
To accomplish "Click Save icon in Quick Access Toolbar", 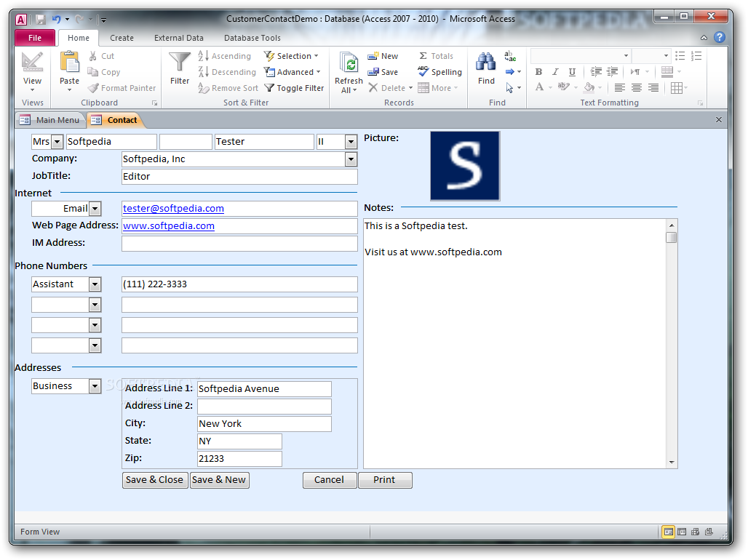I will click(x=41, y=20).
